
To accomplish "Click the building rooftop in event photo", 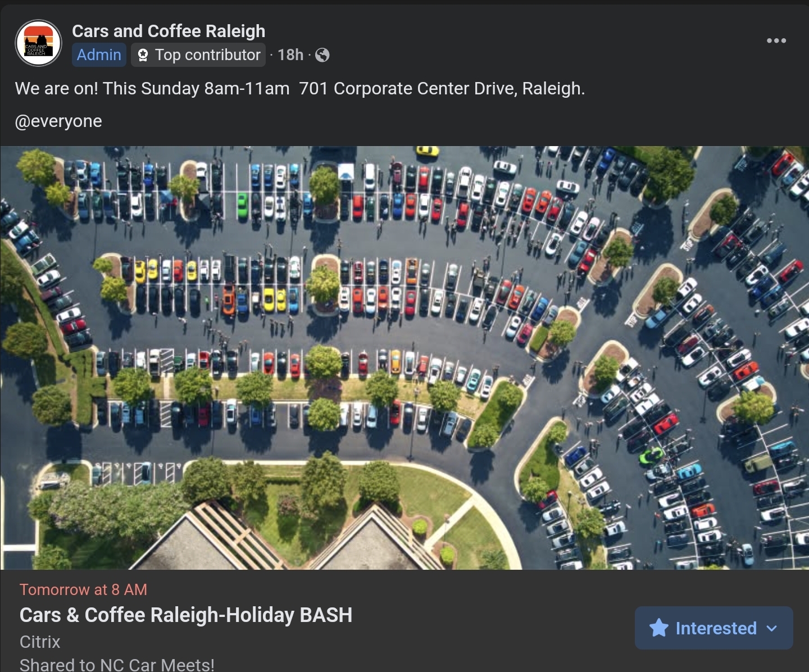I will [x=292, y=539].
